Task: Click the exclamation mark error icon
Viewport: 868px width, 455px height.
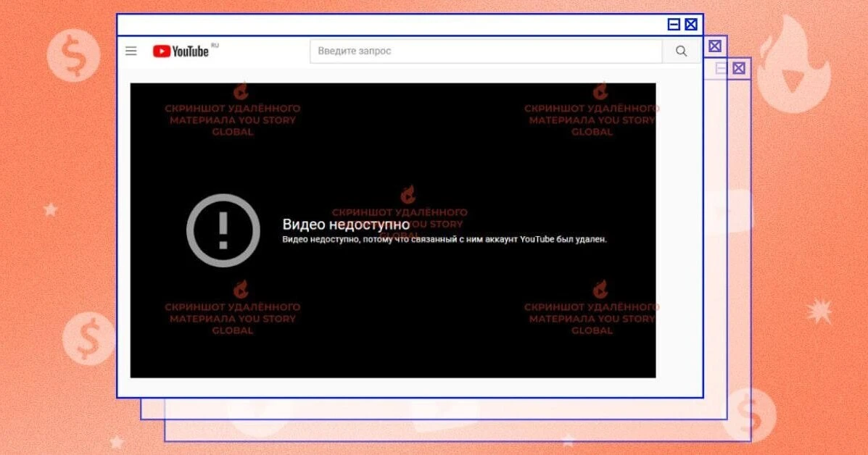Action: [x=223, y=230]
